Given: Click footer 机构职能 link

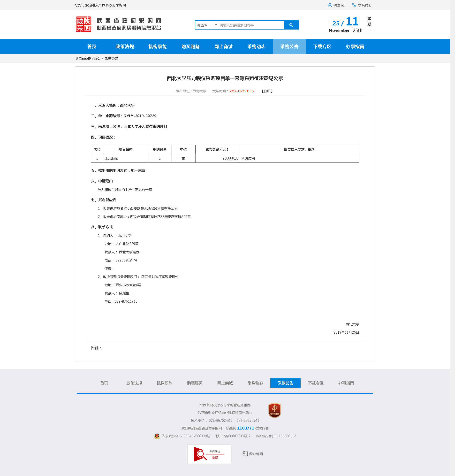Looking at the screenshot, I should click(164, 383).
